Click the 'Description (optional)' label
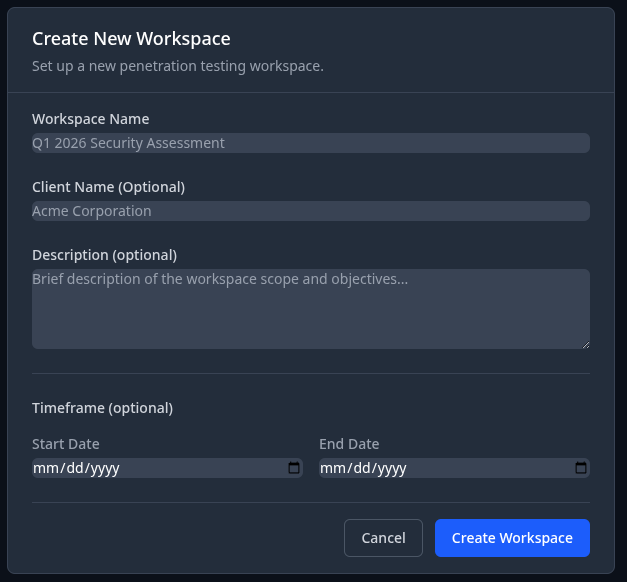 pos(104,255)
